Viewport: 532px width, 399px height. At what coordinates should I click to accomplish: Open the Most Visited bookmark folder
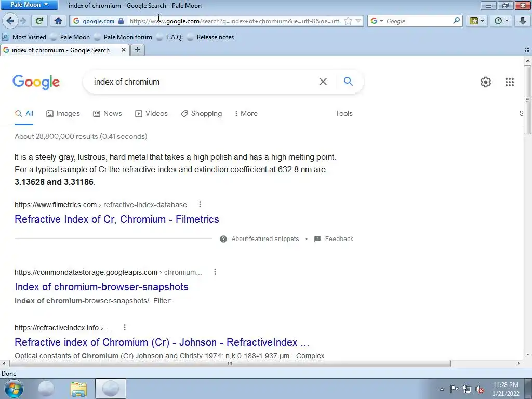tap(24, 37)
